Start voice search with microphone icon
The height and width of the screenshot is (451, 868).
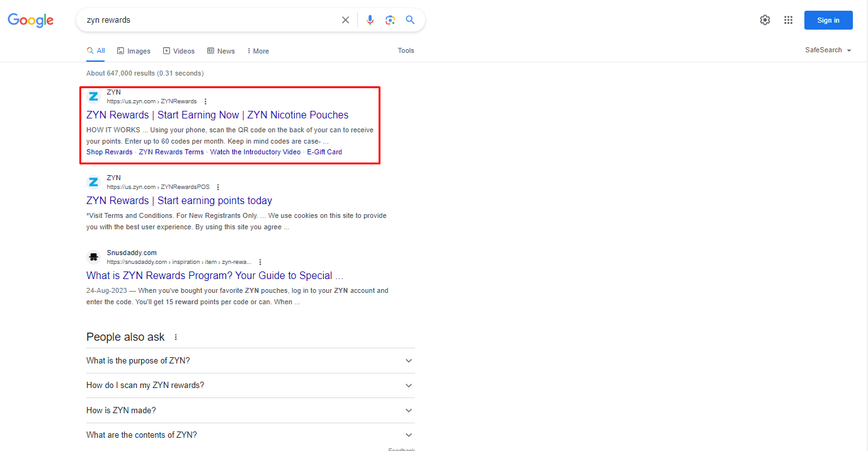(370, 20)
